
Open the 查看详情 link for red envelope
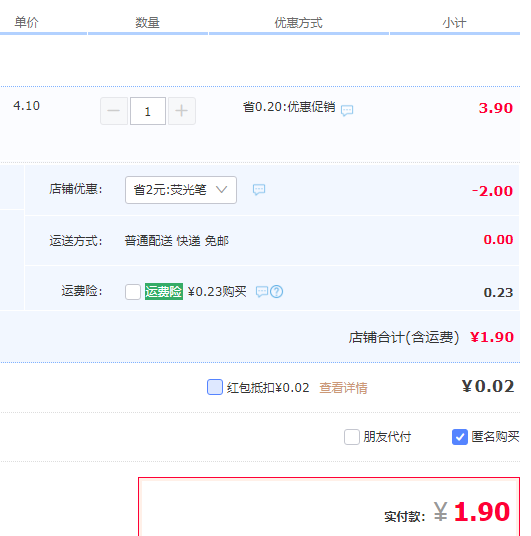[343, 388]
